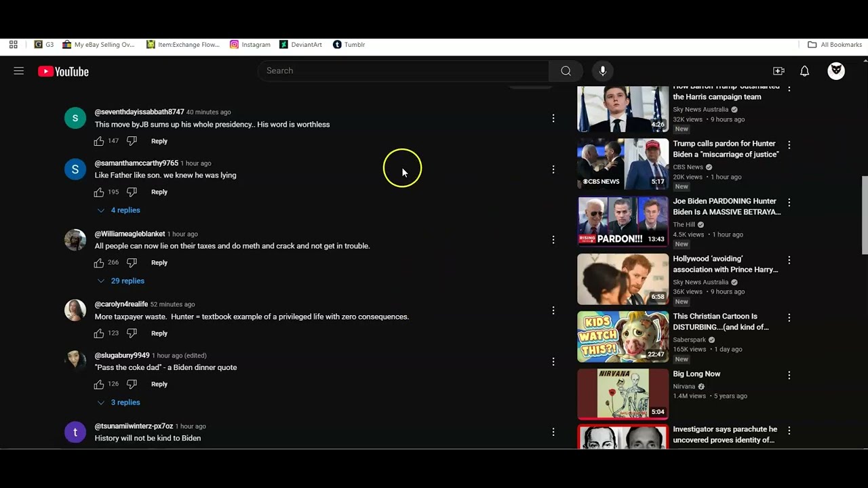Open menu for CBS News pardon video
Image resolution: width=868 pixels, height=488 pixels.
(789, 145)
